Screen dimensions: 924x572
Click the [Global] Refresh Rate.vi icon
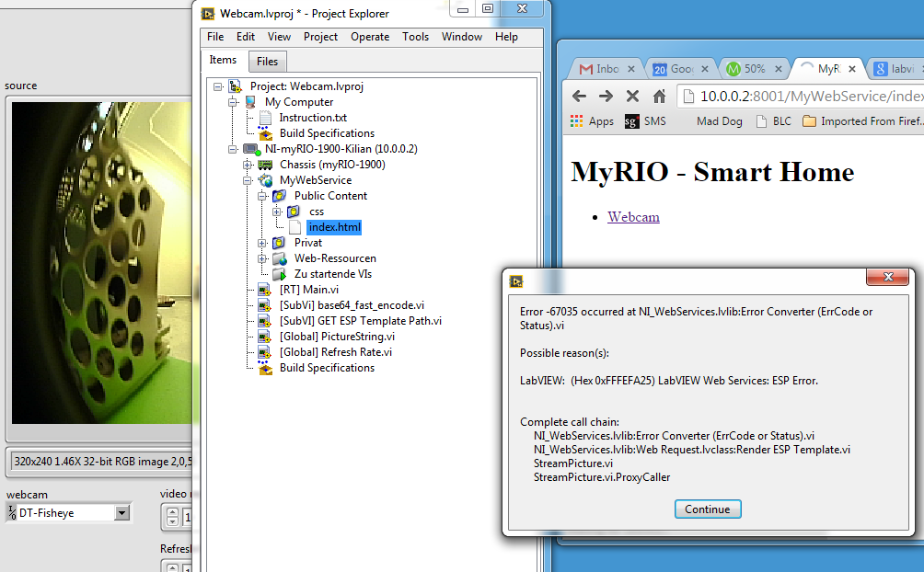265,352
